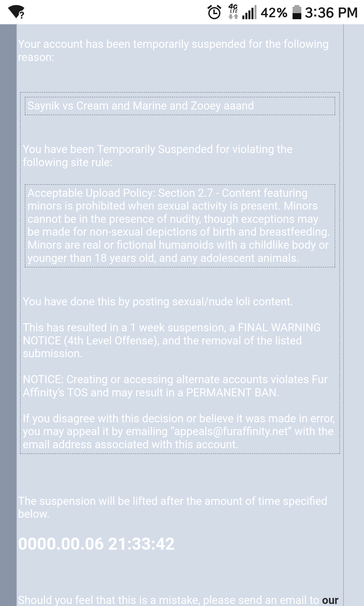Tap the 3:36 PM clock

331,13
